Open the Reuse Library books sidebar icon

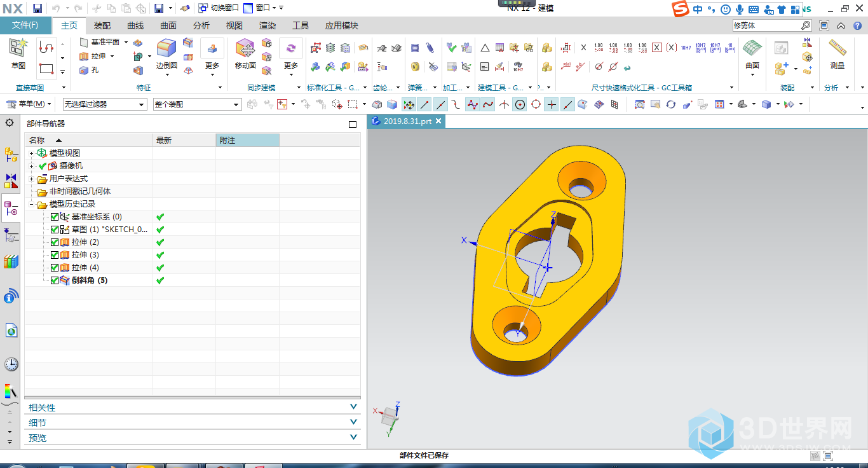pos(11,261)
